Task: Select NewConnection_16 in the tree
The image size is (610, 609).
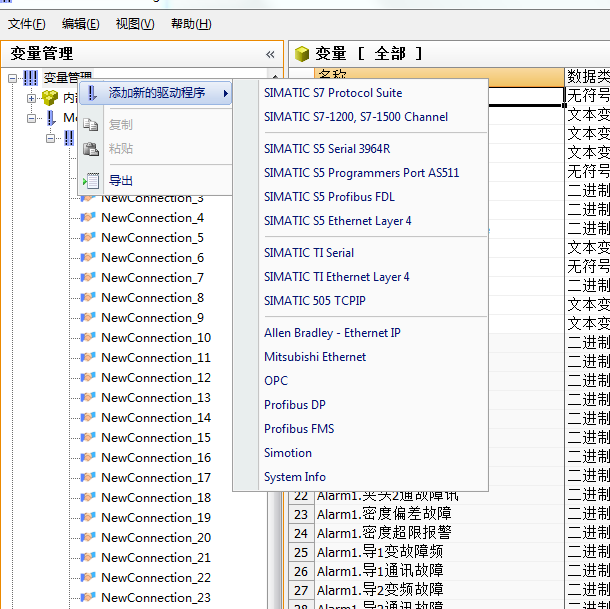Action: tap(156, 458)
